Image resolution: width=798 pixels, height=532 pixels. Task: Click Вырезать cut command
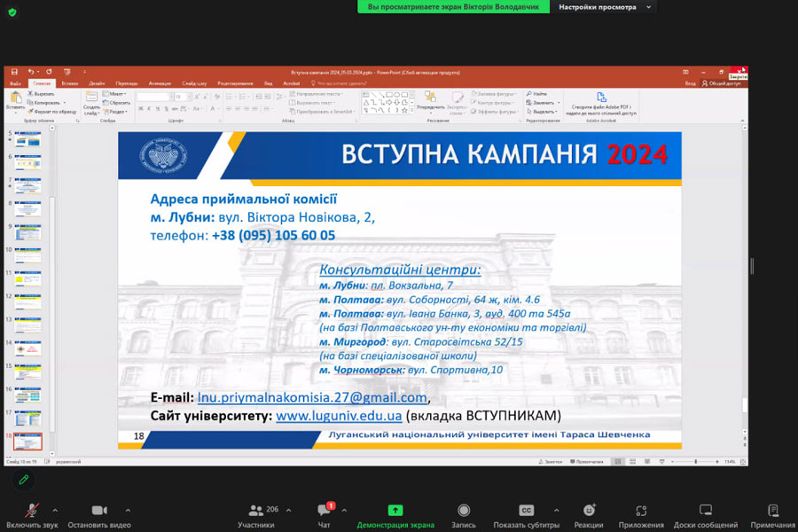coord(41,94)
